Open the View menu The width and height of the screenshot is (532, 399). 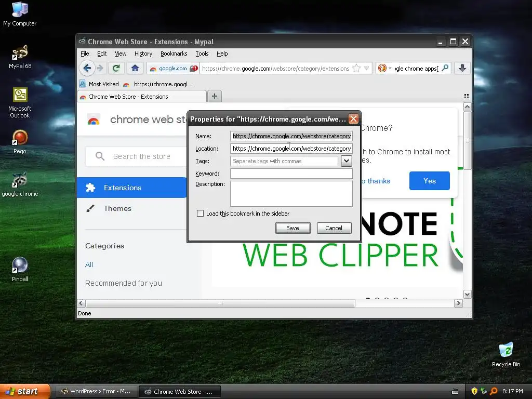coord(121,54)
